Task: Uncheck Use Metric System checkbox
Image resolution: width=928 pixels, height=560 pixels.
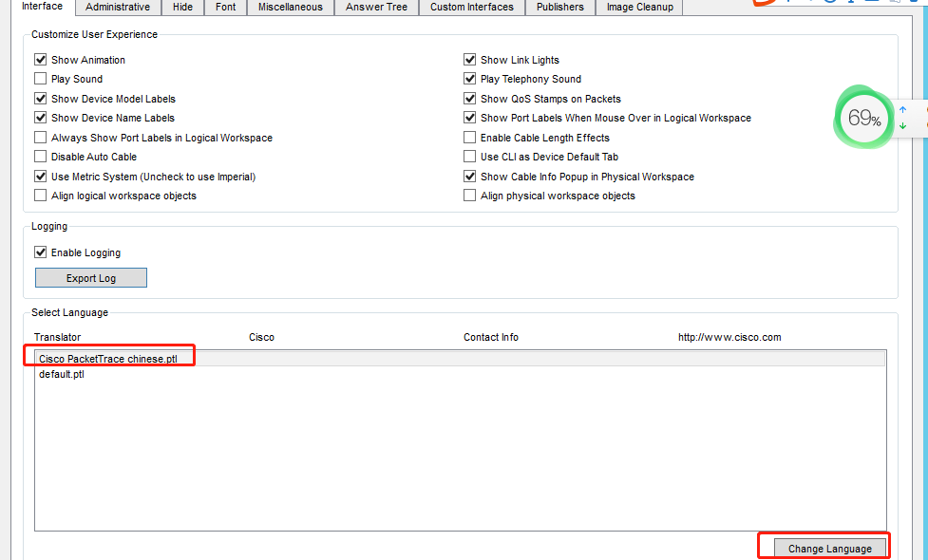Action: [40, 177]
